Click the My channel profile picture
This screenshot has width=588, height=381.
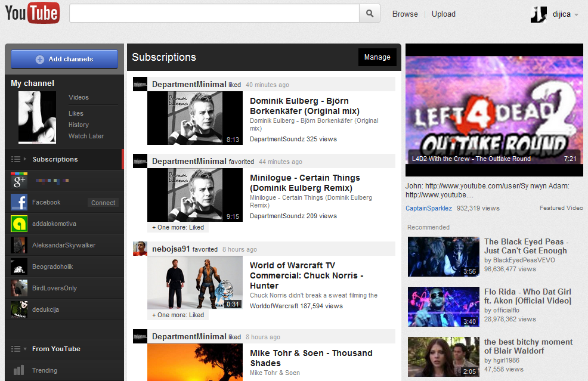point(37,117)
